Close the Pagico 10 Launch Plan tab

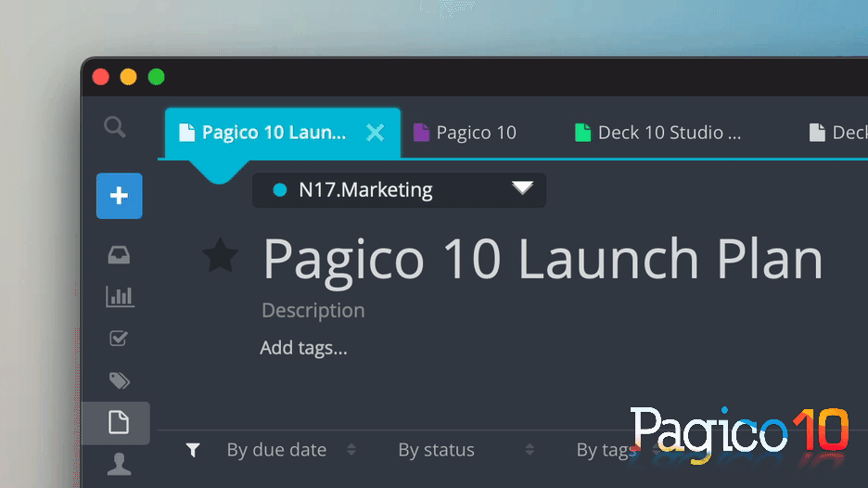[x=375, y=133]
